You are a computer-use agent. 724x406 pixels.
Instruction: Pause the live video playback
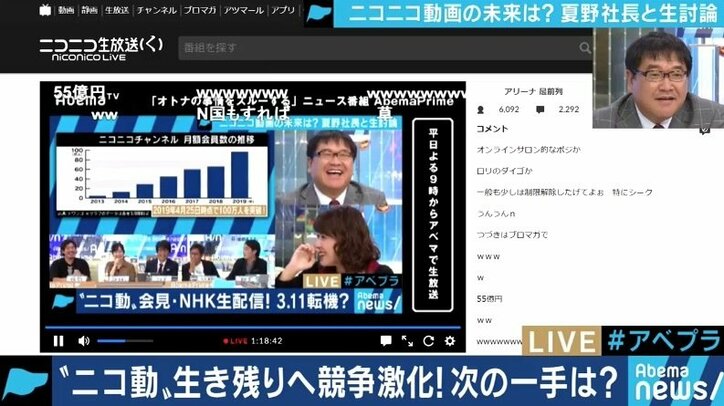pyautogui.click(x=59, y=341)
